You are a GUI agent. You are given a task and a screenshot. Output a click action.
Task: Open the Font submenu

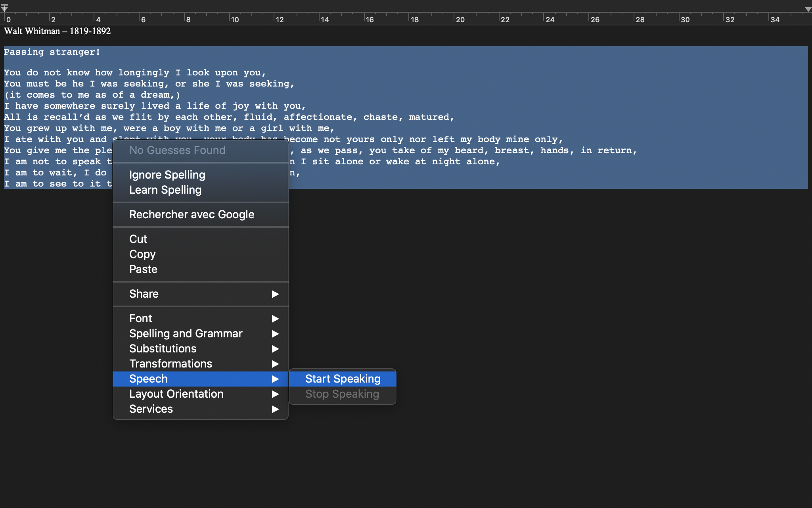pyautogui.click(x=200, y=318)
